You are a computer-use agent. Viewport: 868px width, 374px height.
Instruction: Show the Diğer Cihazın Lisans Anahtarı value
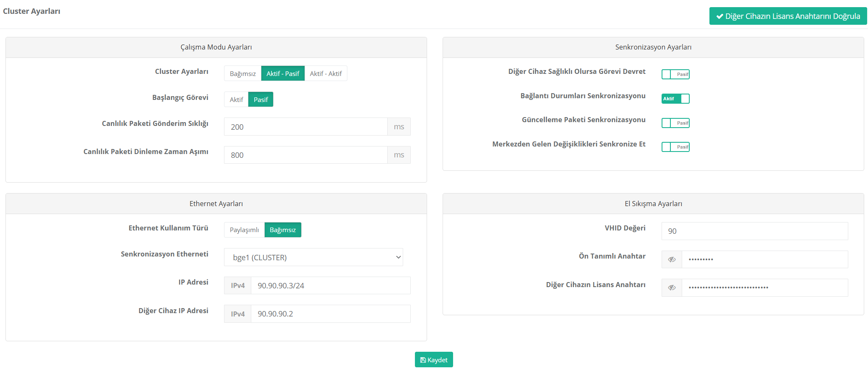coord(672,288)
